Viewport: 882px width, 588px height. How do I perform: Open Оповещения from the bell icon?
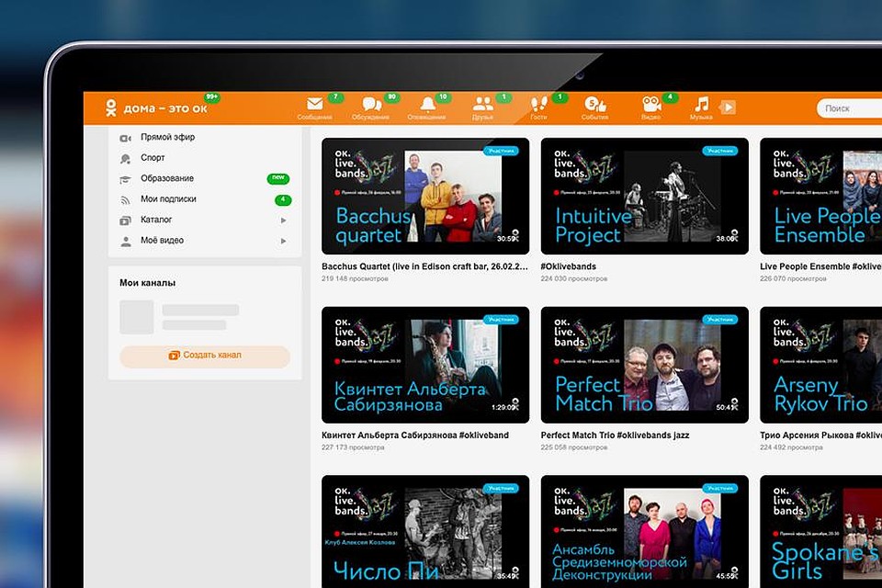427,107
